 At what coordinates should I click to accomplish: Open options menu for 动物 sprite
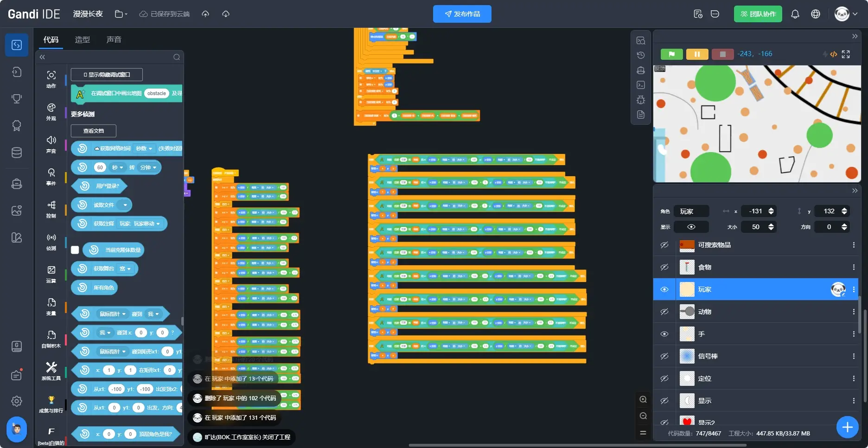[854, 312]
